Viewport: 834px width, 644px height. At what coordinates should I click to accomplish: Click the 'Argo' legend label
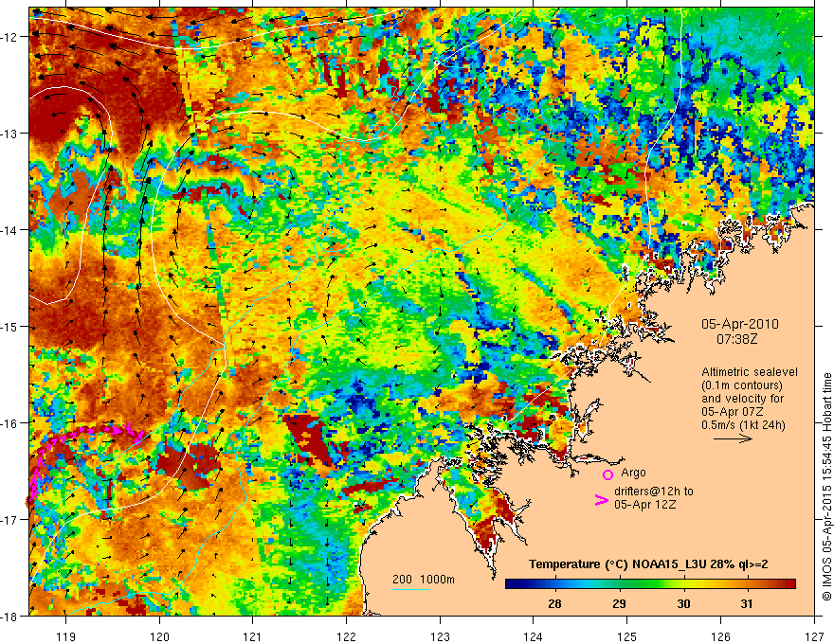point(633,473)
